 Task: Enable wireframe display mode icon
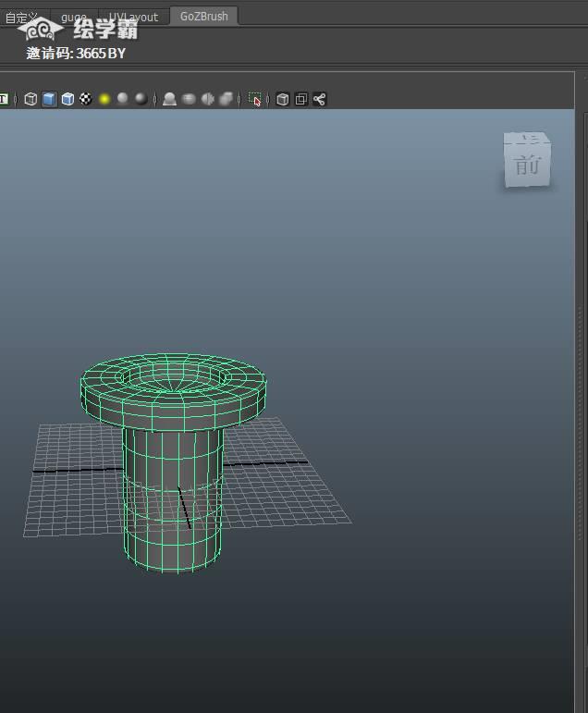(x=31, y=99)
